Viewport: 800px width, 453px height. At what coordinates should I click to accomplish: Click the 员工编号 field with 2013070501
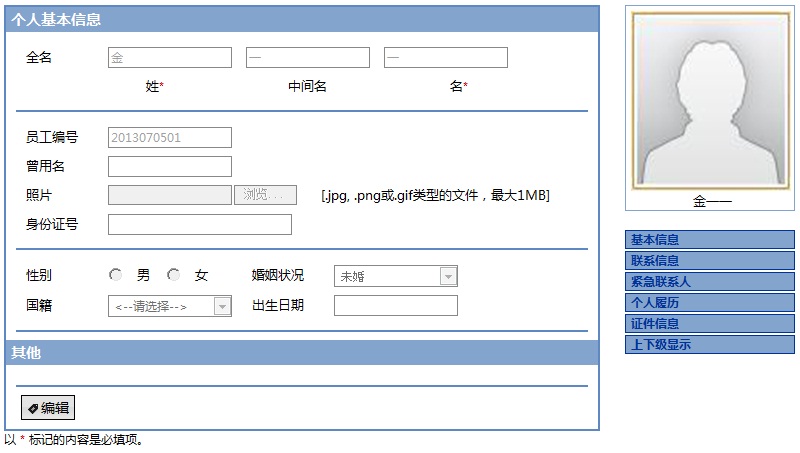coord(170,138)
